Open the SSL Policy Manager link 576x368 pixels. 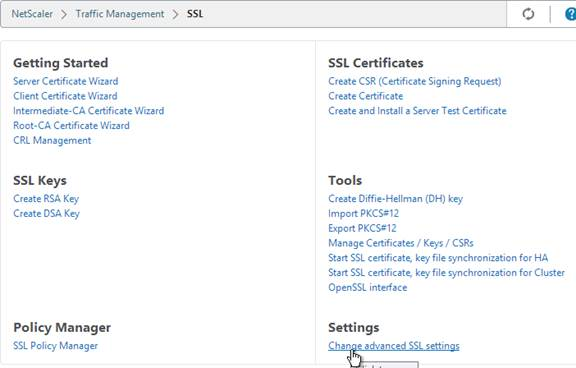click(x=55, y=346)
